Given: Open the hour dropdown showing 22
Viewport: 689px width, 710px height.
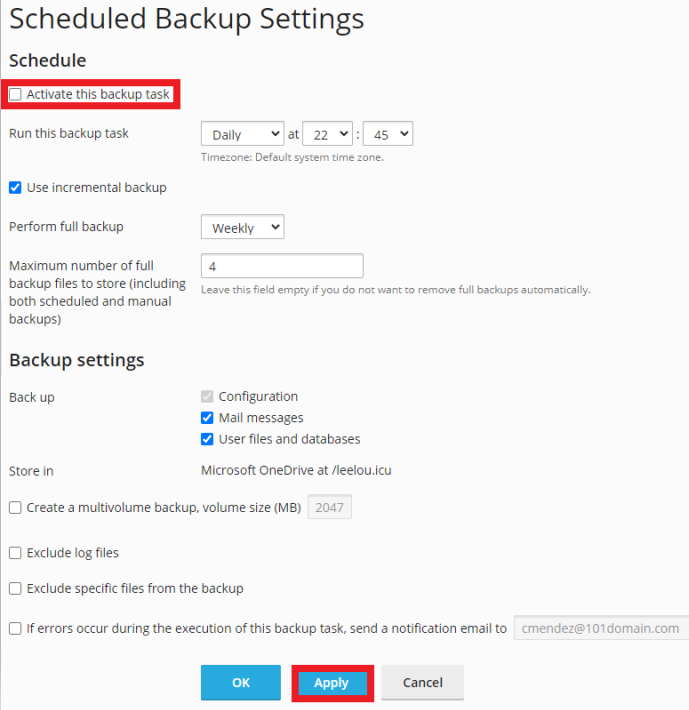Looking at the screenshot, I should click(327, 135).
